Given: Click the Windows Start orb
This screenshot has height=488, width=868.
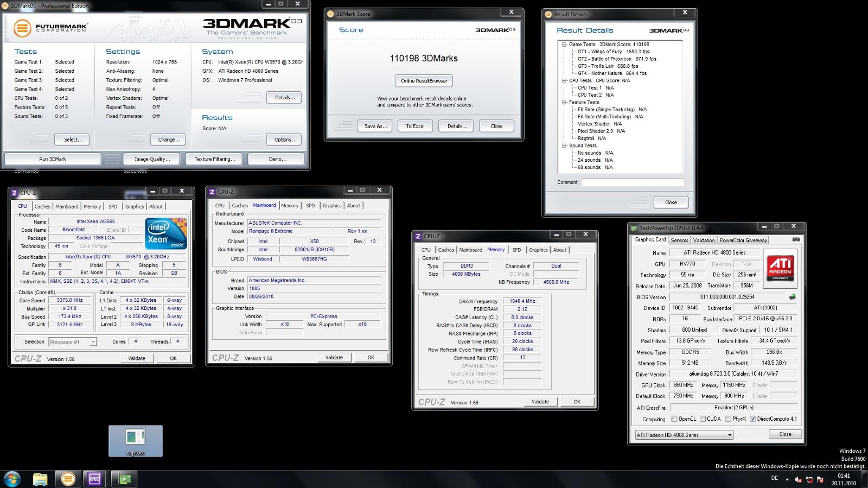Looking at the screenshot, I should pos(12,479).
